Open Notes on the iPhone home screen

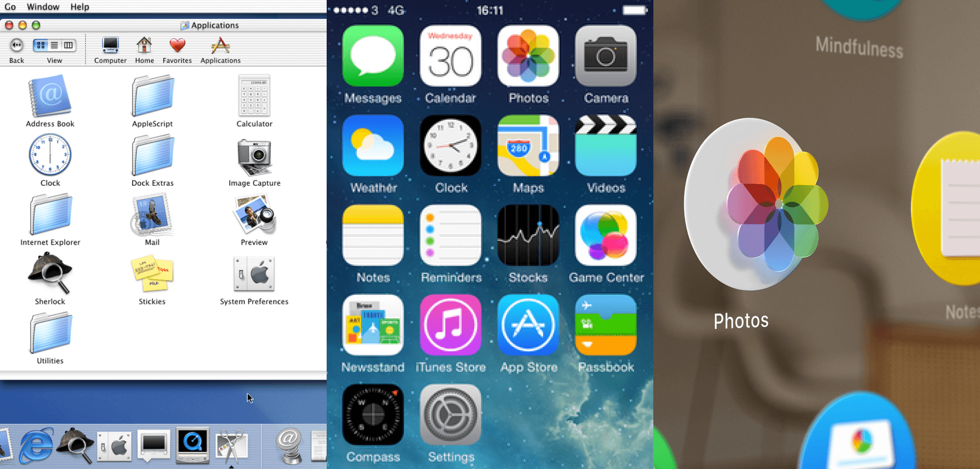pos(373,235)
